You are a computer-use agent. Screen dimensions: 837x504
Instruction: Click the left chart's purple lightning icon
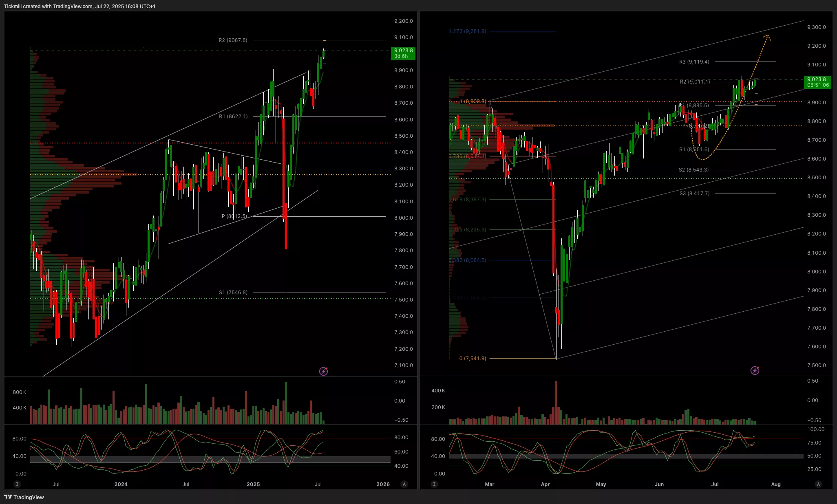coord(323,371)
